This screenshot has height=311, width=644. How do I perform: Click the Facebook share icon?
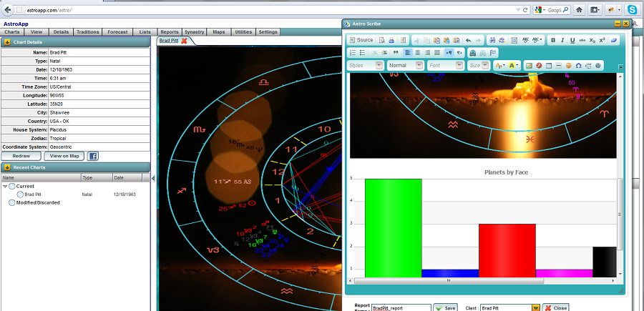coord(93,156)
